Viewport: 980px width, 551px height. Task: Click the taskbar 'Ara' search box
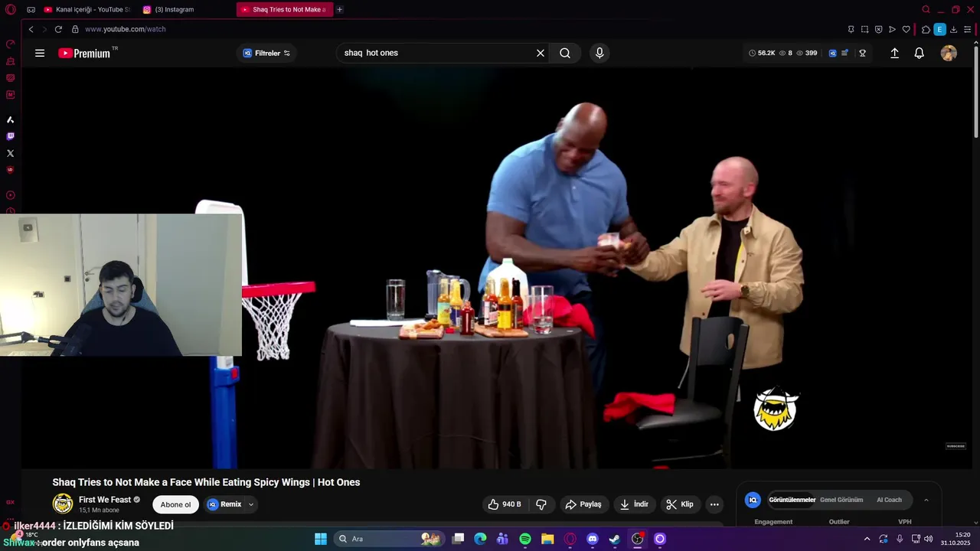tap(389, 539)
